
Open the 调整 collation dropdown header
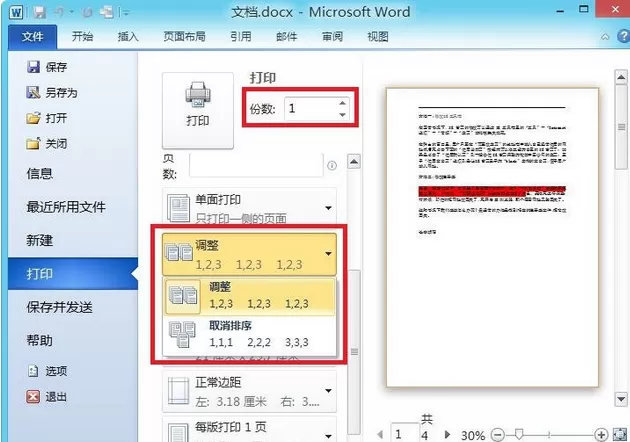pos(249,254)
